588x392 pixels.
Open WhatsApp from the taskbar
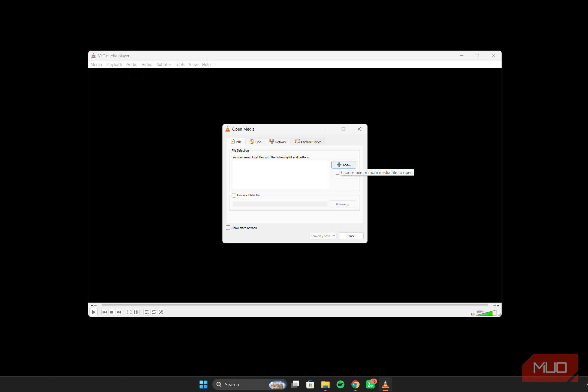pyautogui.click(x=370, y=384)
